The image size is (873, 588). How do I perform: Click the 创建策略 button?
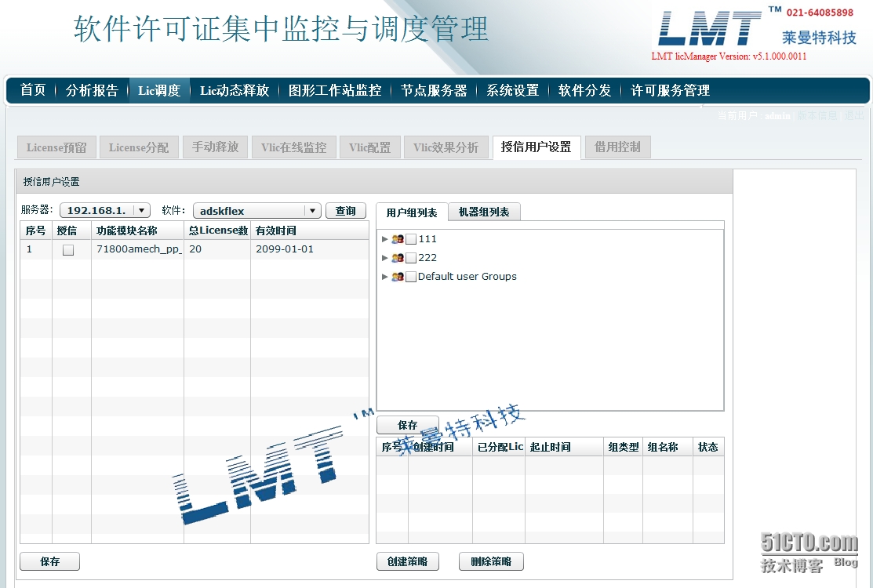[x=408, y=561]
